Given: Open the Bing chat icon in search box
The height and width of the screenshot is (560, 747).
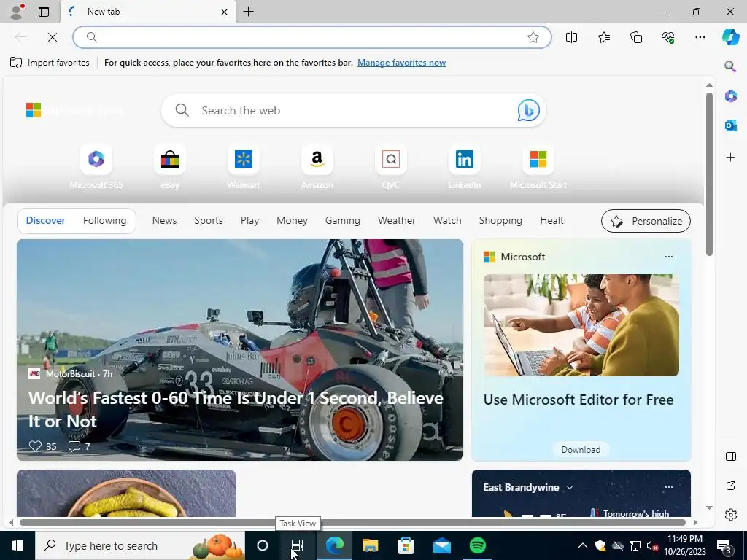Looking at the screenshot, I should 528,110.
